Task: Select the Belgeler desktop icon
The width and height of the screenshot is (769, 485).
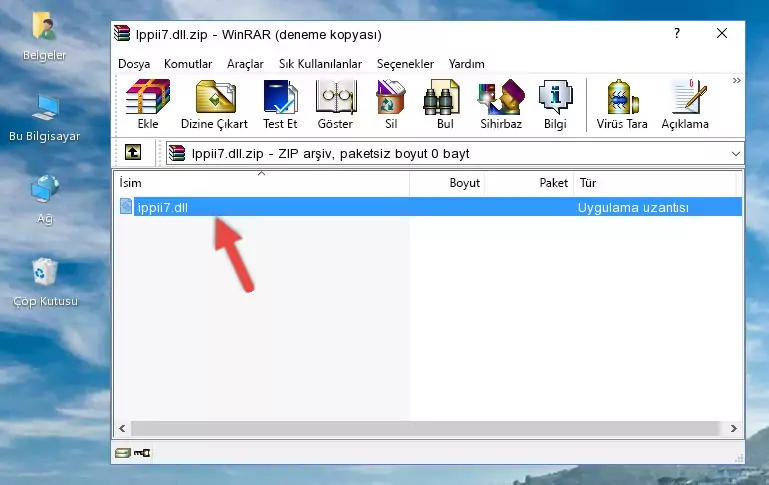Action: pyautogui.click(x=44, y=37)
